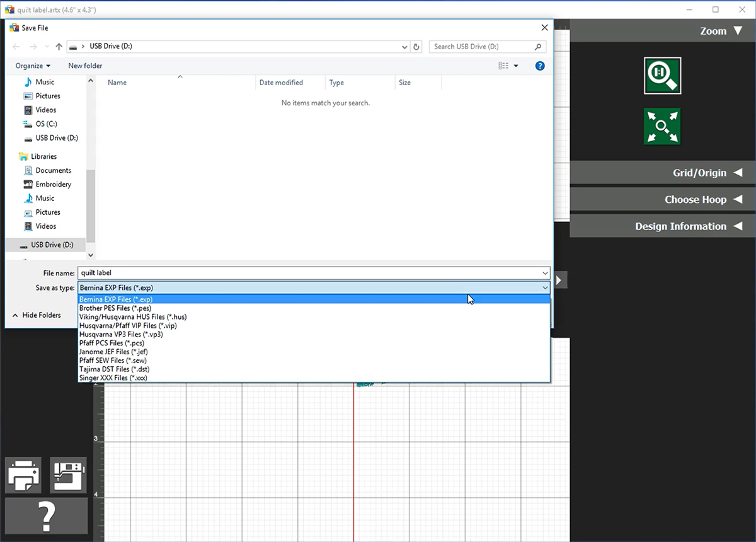This screenshot has height=542, width=756.
Task: Open the Organize menu
Action: (33, 66)
